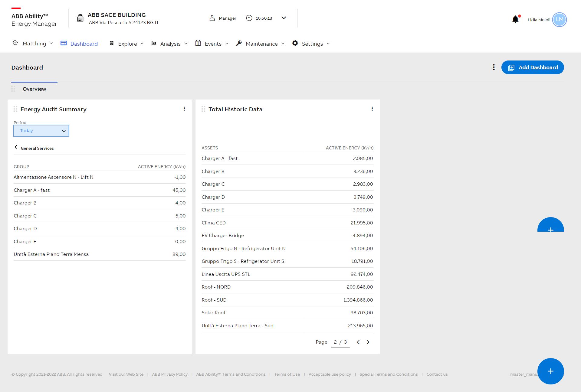Open the dashboard page options kebab menu
Screen dimensions: 581x392
pos(494,67)
